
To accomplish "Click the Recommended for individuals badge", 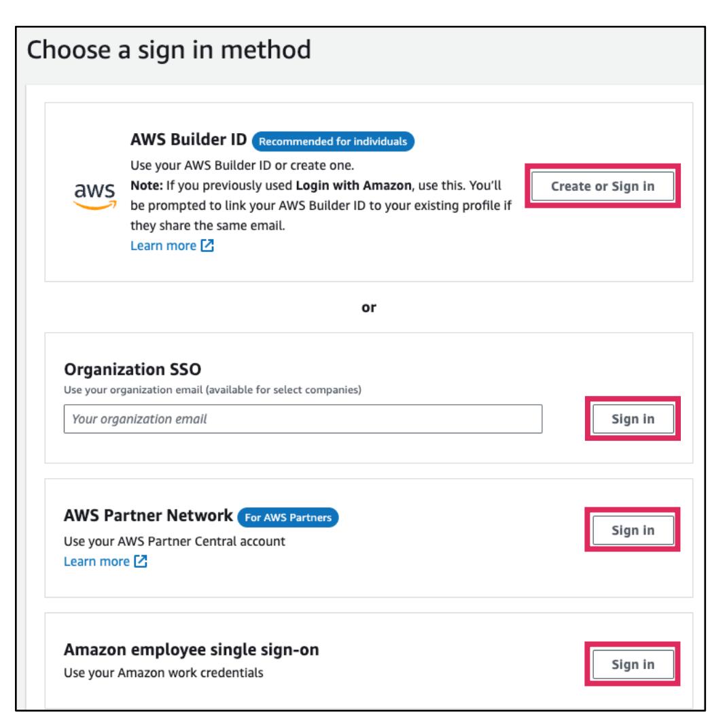I will point(333,142).
